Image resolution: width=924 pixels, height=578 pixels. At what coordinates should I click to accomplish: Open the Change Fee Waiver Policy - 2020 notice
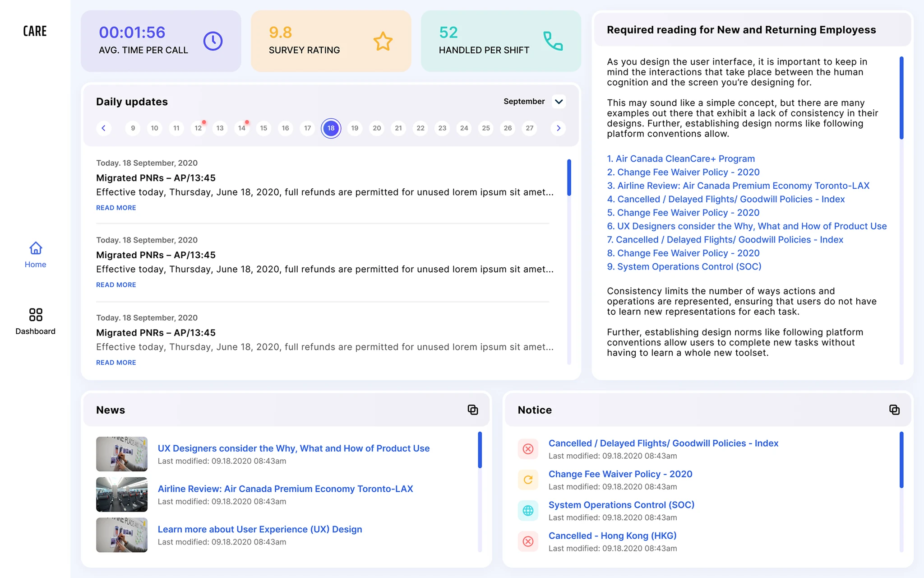(x=620, y=474)
